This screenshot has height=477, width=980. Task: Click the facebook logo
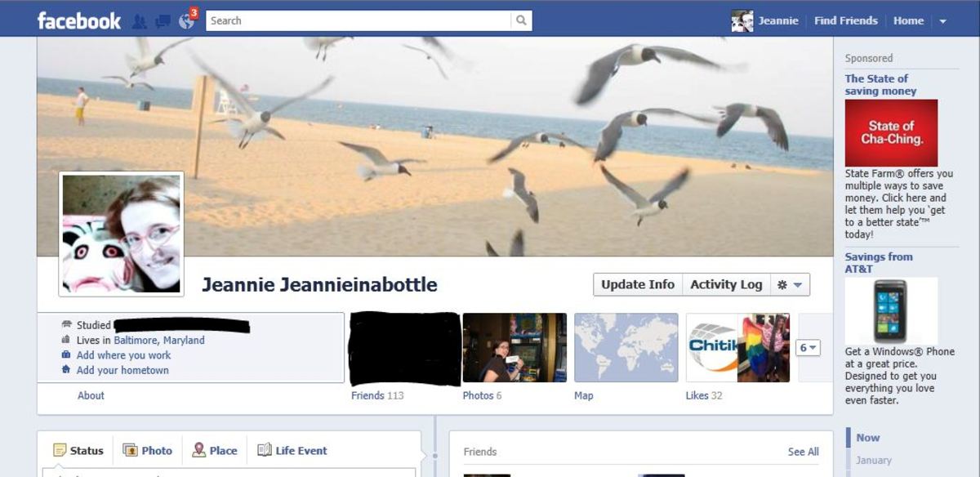coord(79,21)
